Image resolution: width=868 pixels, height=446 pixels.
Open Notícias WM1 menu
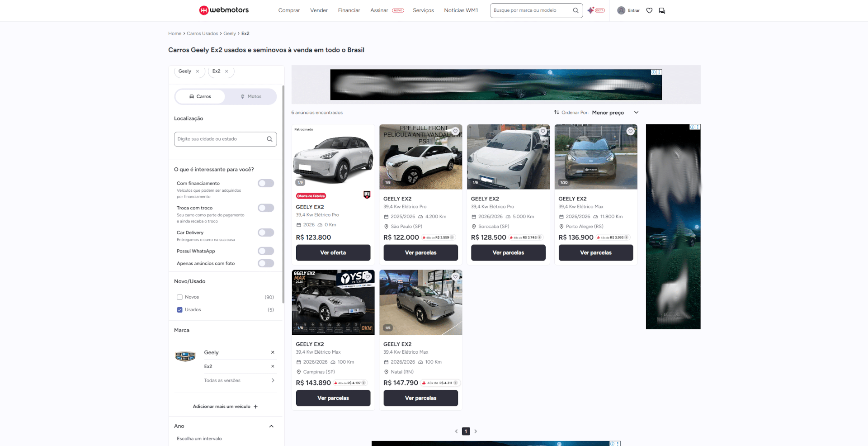coord(461,10)
